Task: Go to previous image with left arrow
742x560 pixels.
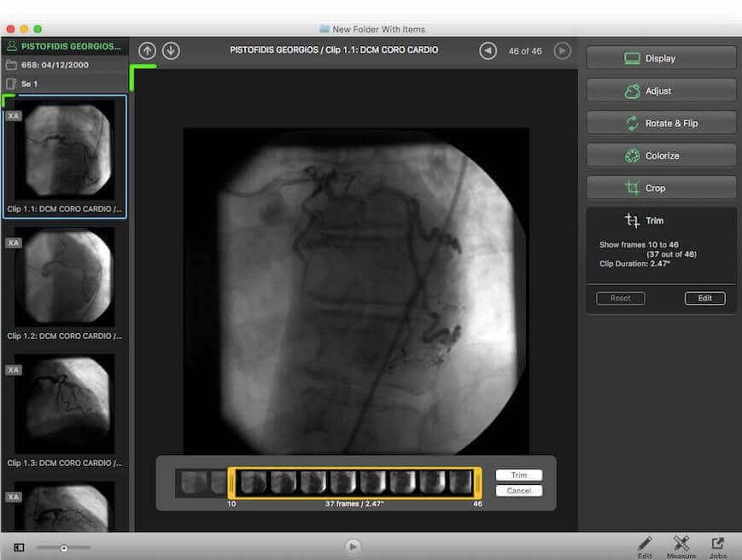Action: click(x=488, y=50)
